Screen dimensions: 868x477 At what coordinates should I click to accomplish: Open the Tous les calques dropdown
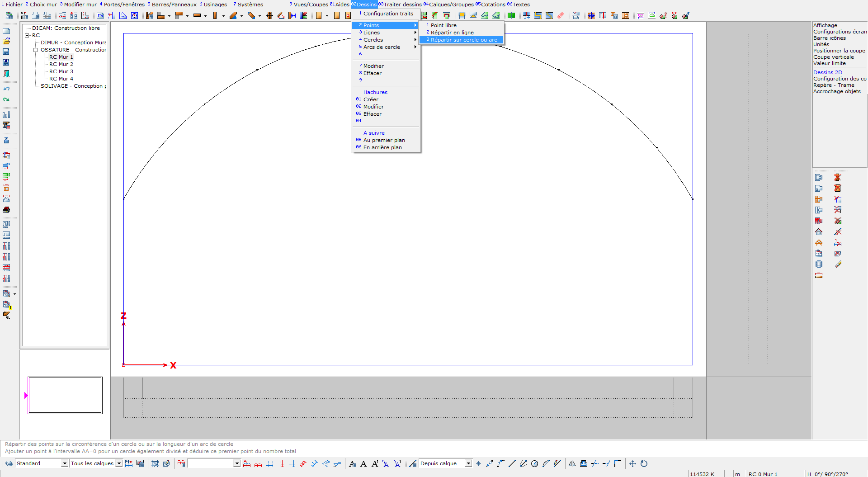(x=118, y=463)
